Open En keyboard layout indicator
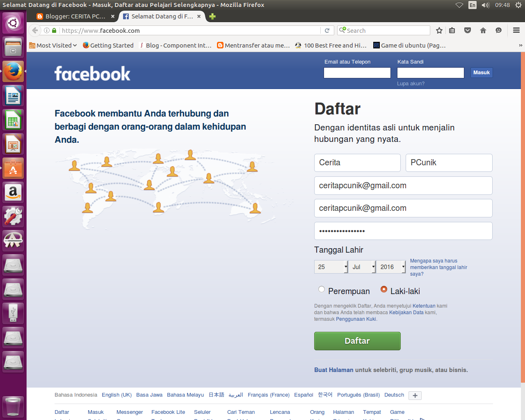This screenshot has height=420, width=525. (472, 5)
